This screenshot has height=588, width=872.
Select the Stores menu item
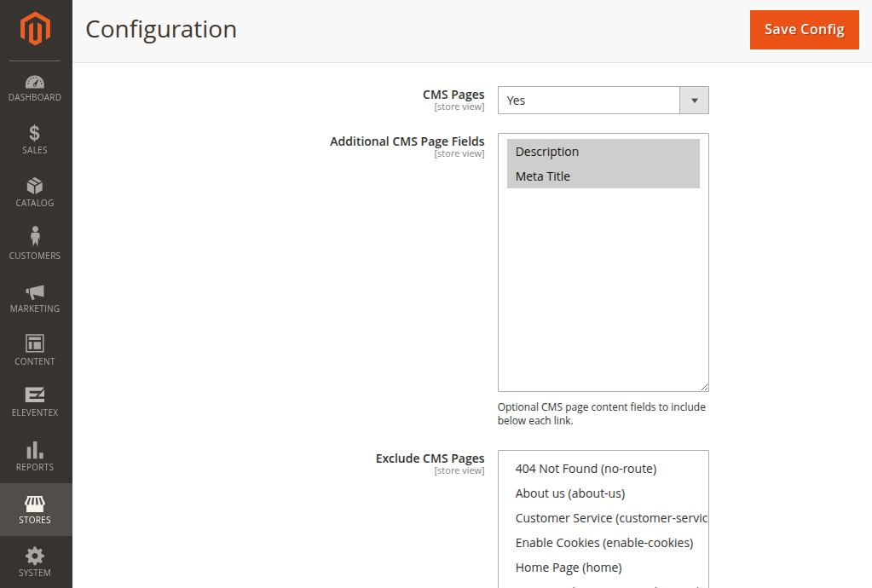35,510
